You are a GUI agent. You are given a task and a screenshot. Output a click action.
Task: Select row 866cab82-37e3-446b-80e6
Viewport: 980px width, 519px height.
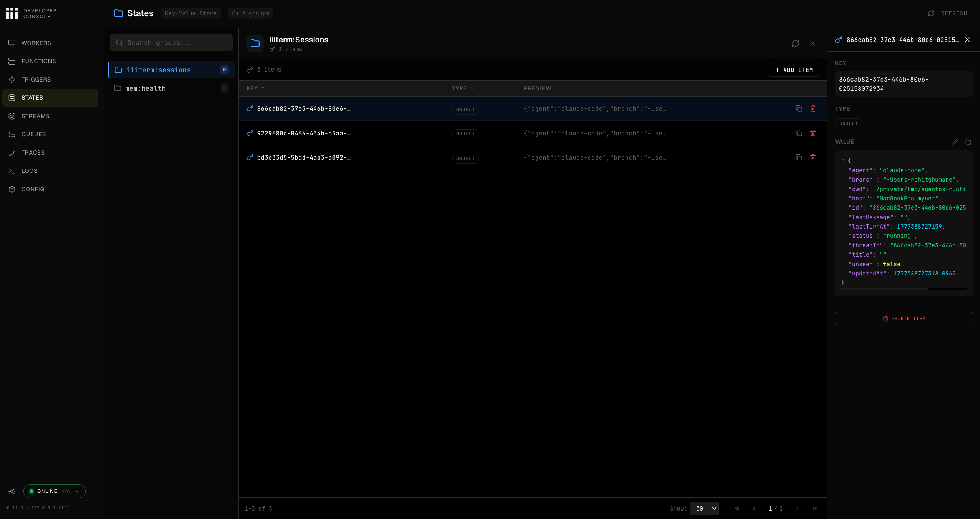tap(532, 109)
